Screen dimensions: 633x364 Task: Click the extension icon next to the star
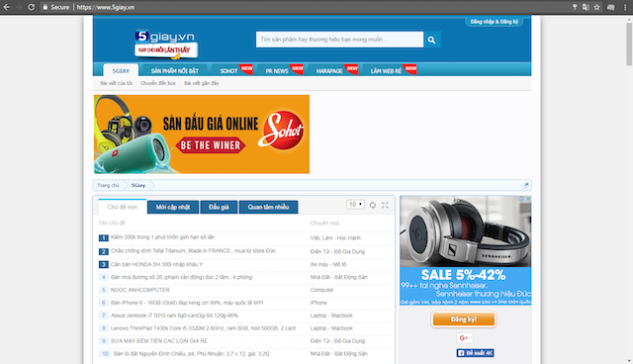(611, 7)
